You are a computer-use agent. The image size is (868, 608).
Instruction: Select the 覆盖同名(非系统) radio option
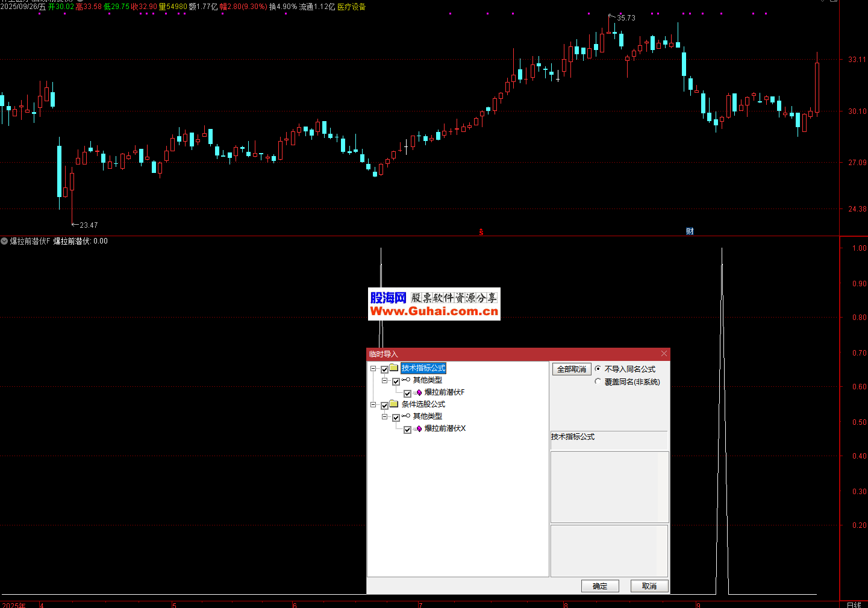(598, 381)
